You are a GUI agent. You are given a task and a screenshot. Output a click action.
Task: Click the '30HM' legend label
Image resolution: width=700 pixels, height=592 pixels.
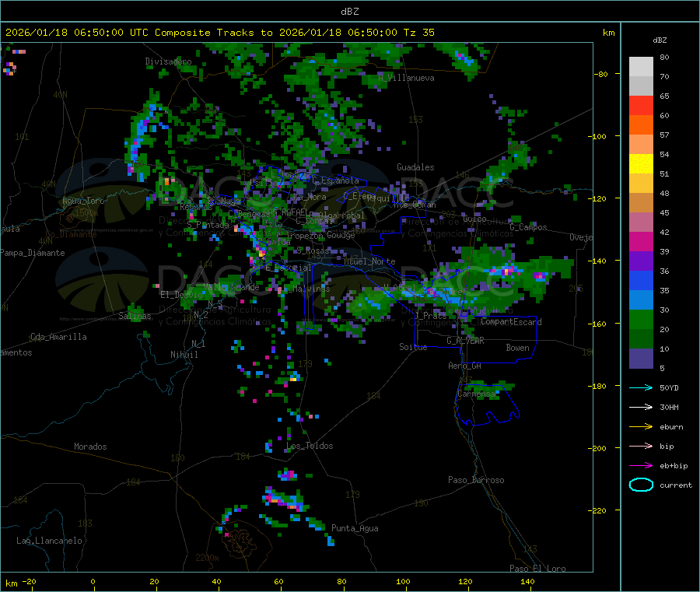[669, 407]
